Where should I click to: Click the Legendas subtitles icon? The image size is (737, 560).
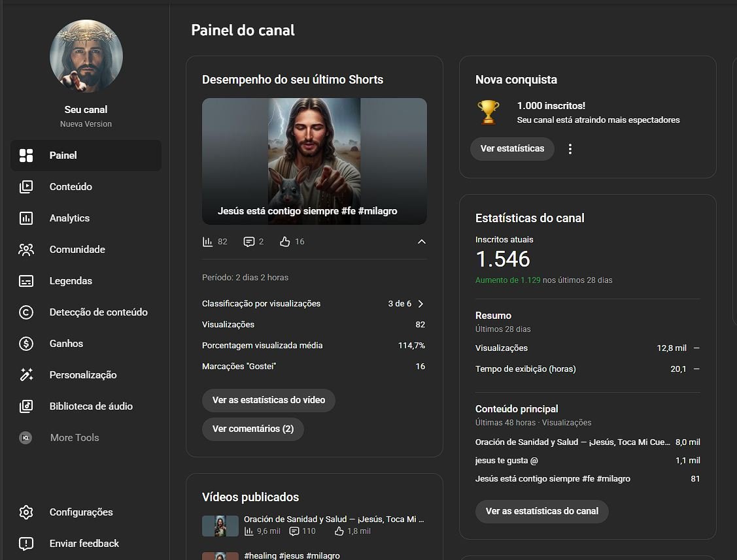[x=26, y=281]
